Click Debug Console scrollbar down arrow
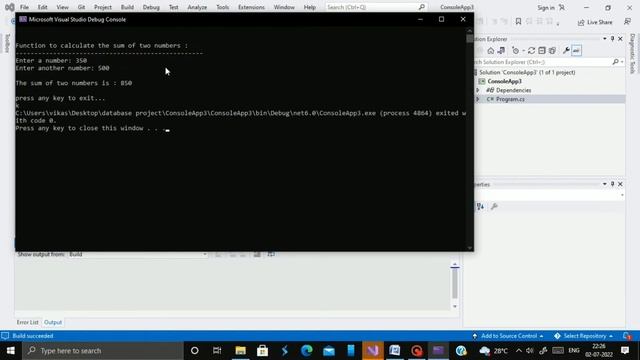640x360 pixels. tap(469, 247)
